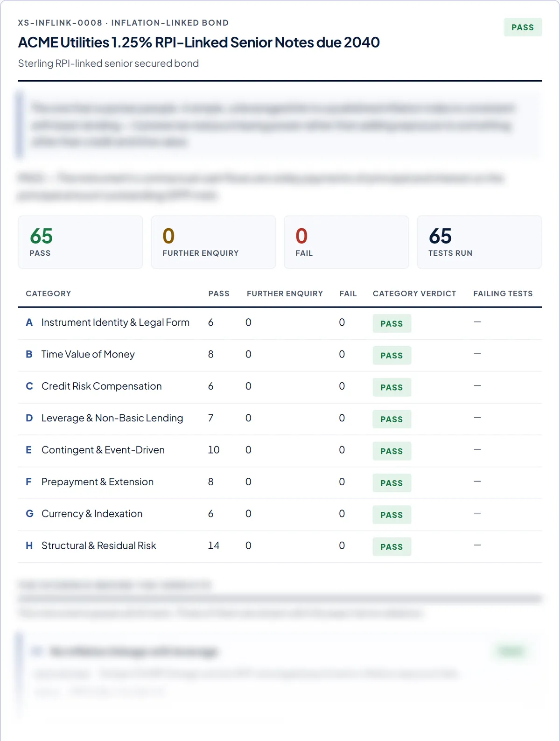Select pass count 6 in Currency & Indexation row

coord(211,514)
